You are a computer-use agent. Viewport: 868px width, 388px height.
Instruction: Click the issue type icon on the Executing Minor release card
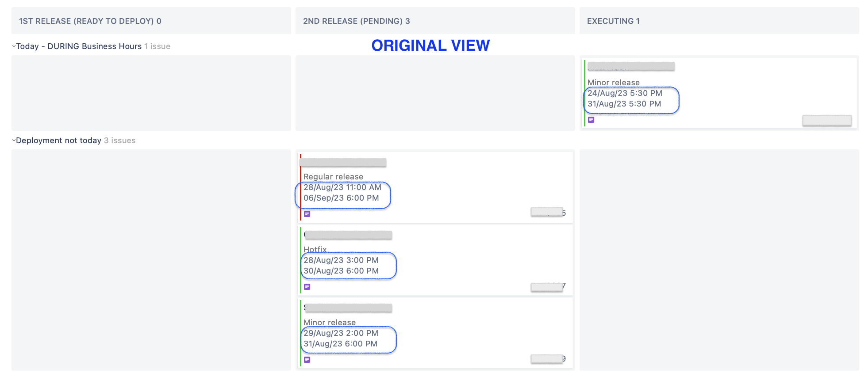point(591,119)
